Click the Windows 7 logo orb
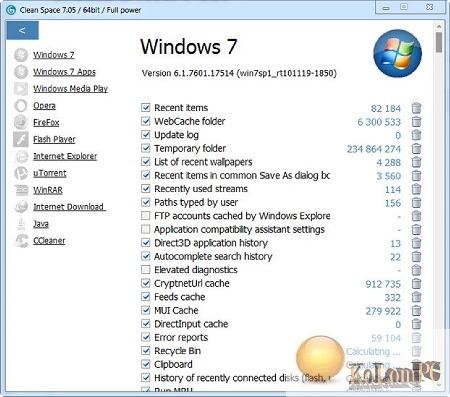 pos(397,53)
